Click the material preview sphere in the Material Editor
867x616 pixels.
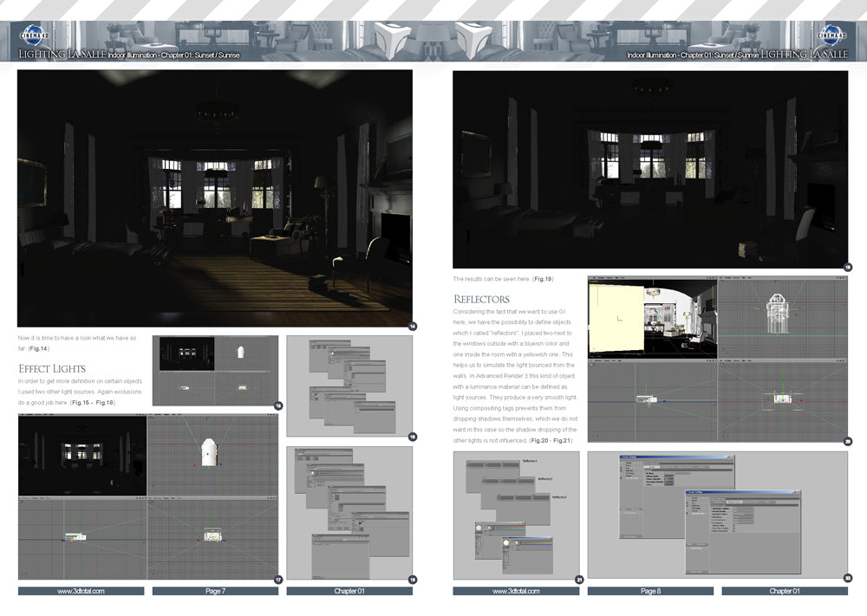[x=505, y=542]
